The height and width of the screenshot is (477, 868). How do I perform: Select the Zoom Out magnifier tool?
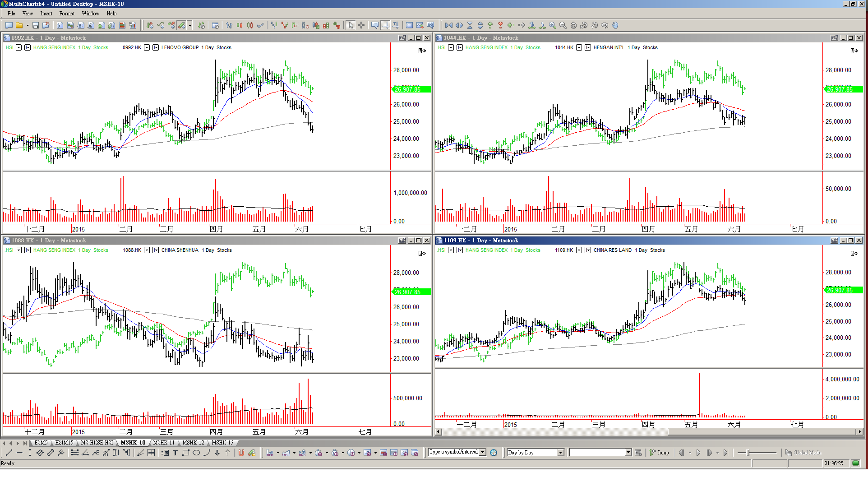tap(563, 25)
